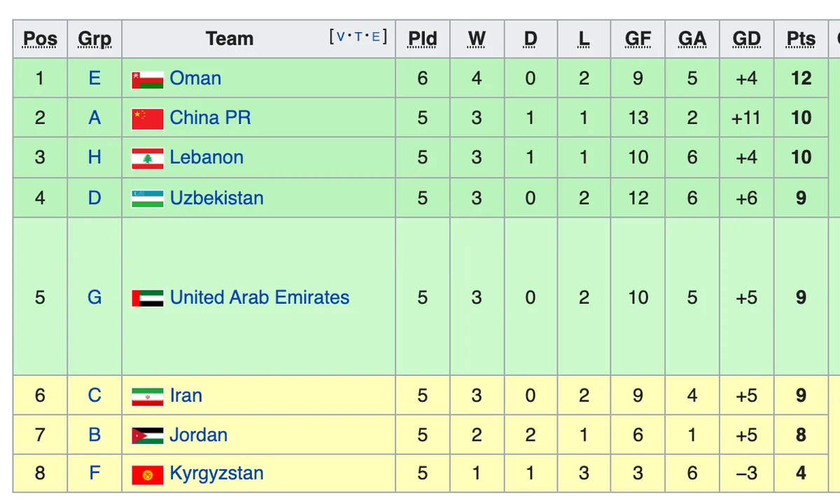Follow the Group G link

point(94,297)
